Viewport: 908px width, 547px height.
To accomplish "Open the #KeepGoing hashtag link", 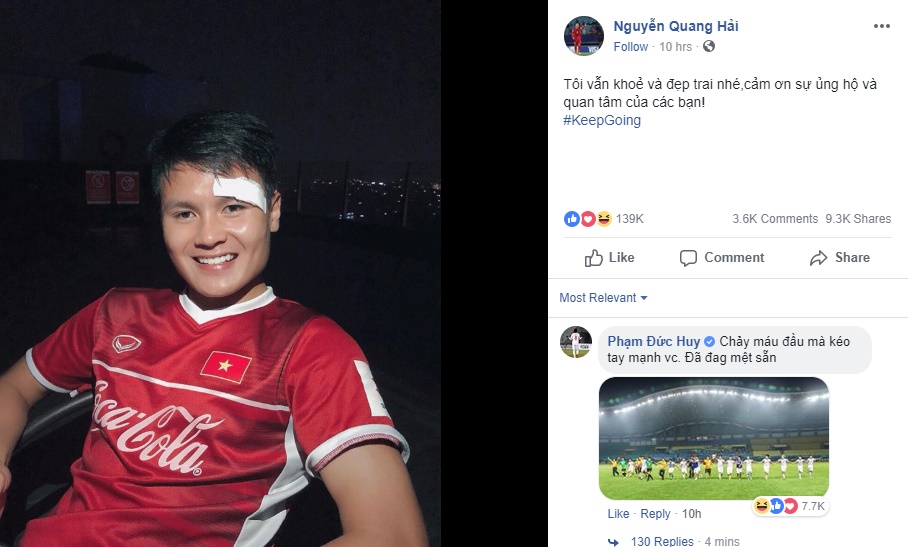I will click(602, 120).
